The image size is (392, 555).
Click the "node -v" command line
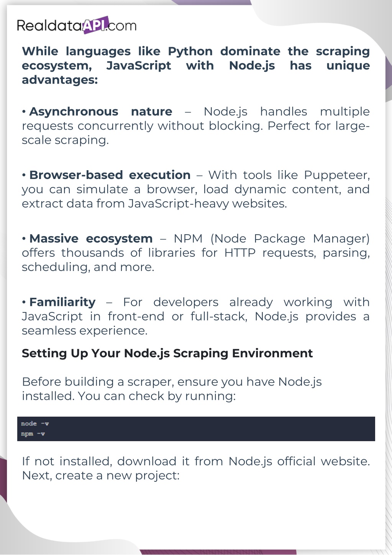[x=35, y=424]
